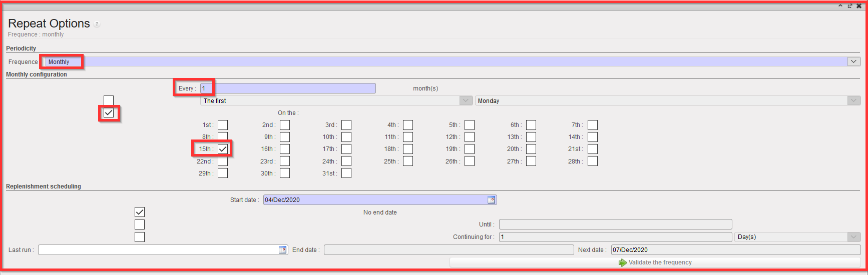Click the green arrow Validate icon
Image resolution: width=868 pixels, height=275 pixels.
pyautogui.click(x=623, y=262)
